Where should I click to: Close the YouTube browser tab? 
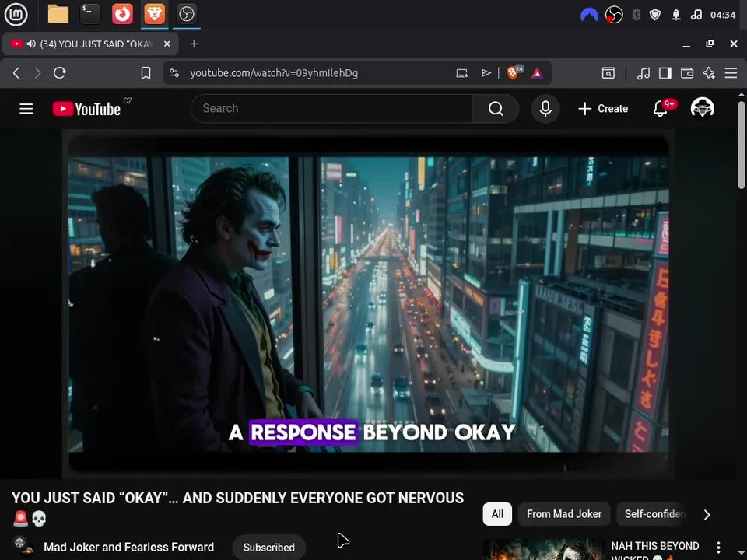(x=167, y=44)
